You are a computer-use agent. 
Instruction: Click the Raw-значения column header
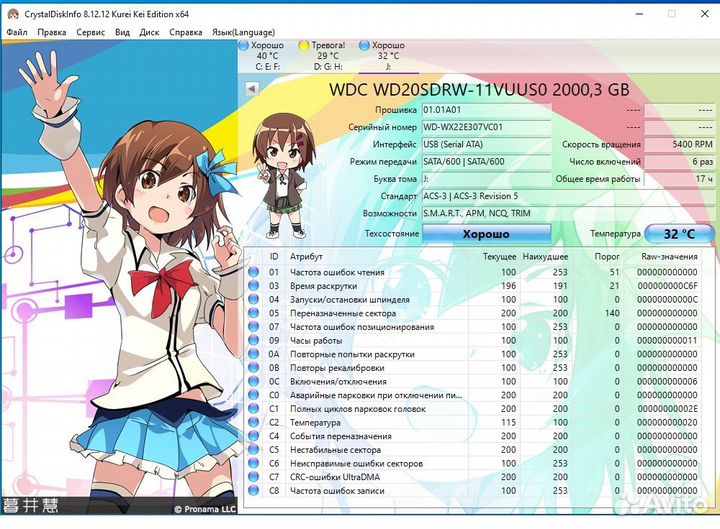pos(669,257)
